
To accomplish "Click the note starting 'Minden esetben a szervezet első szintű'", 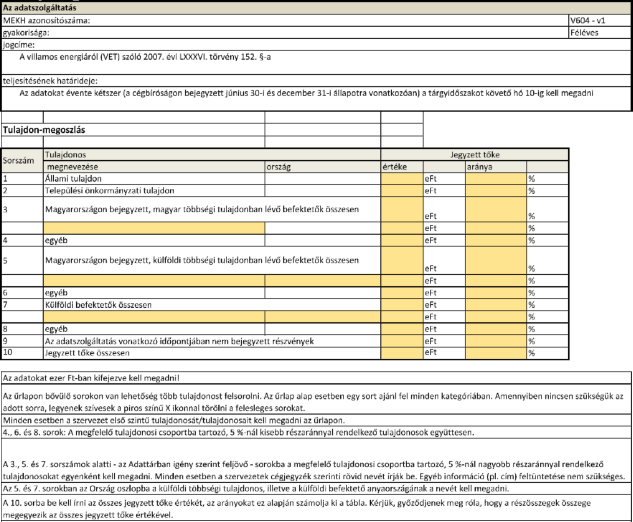I will (x=316, y=420).
